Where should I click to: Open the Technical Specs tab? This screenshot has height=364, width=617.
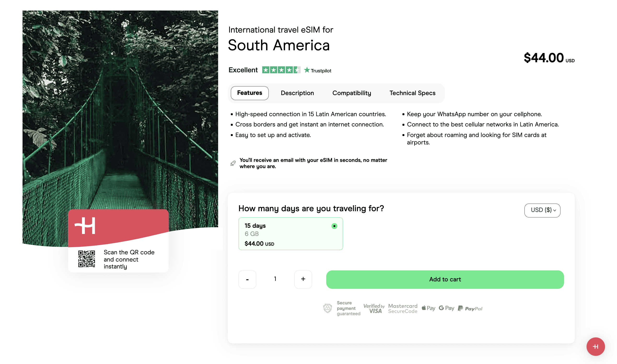(x=412, y=93)
